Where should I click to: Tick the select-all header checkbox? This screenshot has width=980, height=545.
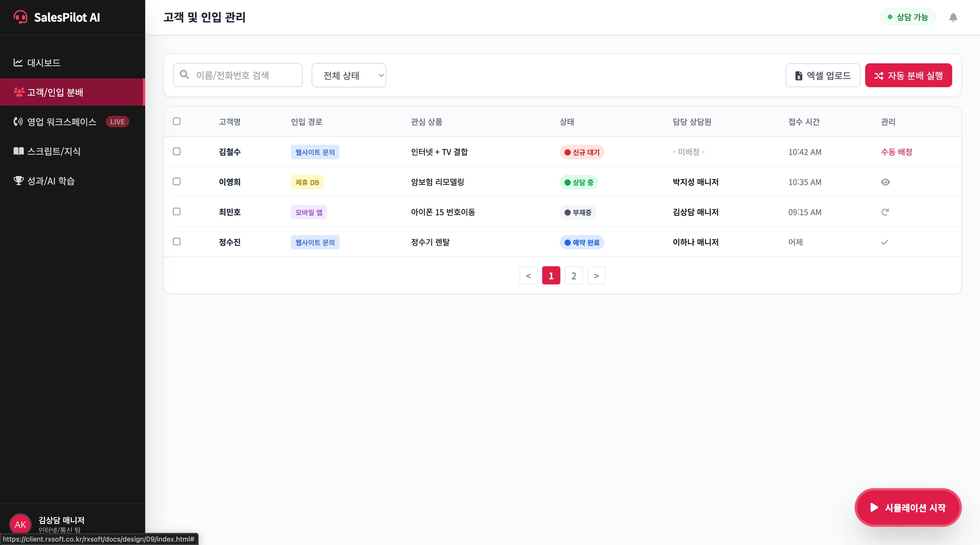177,121
